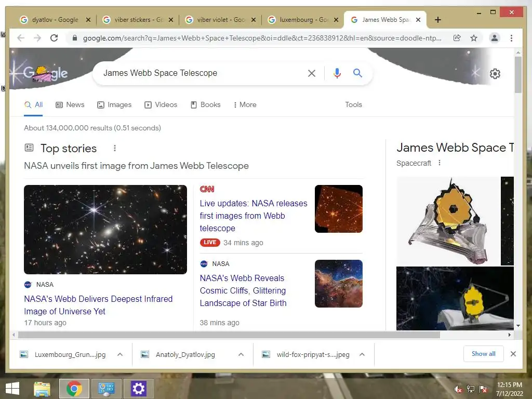The height and width of the screenshot is (399, 532).
Task: Go back with browser back arrow
Action: coord(21,38)
